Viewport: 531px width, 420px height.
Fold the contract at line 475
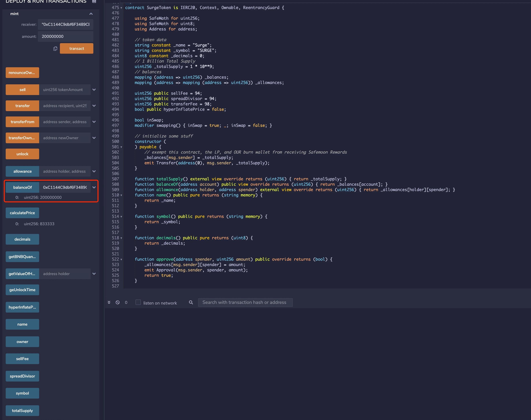coord(121,8)
